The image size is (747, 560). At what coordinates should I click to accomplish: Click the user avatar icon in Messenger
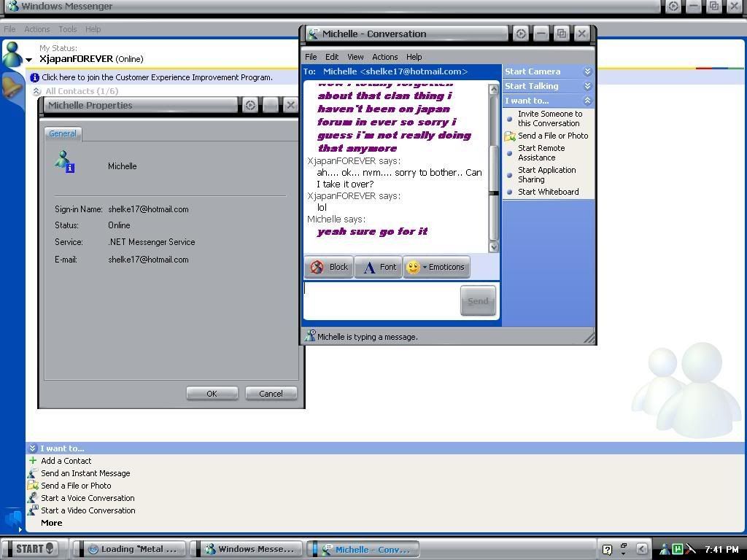12,53
